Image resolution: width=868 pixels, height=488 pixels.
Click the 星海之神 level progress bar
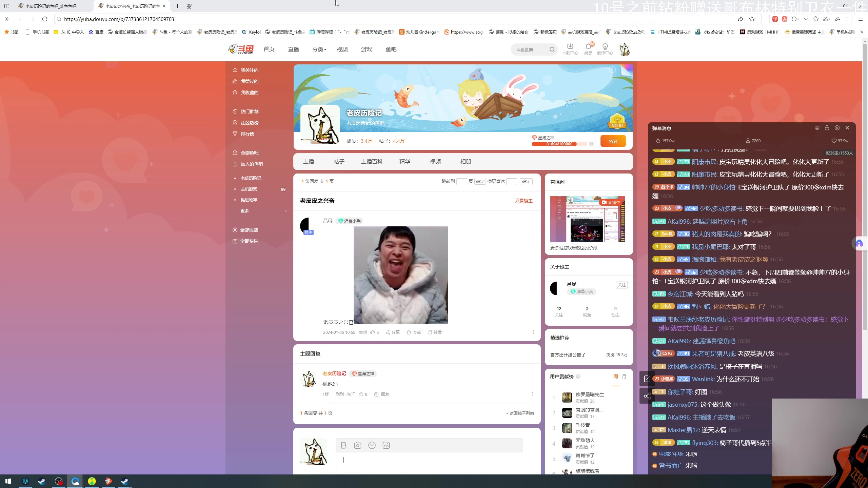pyautogui.click(x=559, y=144)
